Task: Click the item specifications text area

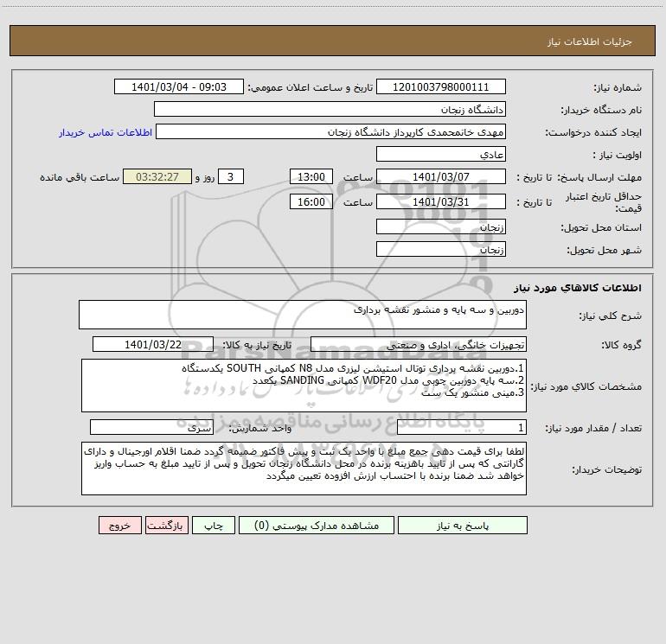Action: [x=304, y=386]
